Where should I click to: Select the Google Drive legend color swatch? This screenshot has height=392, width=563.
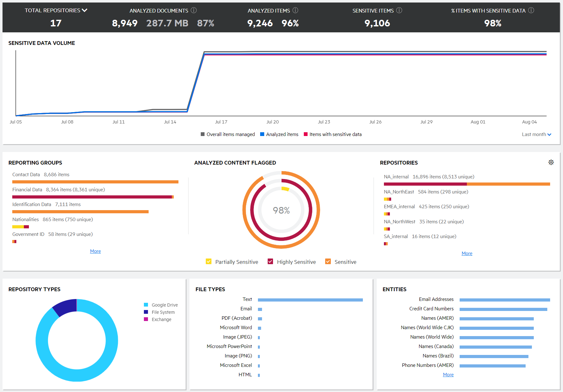point(146,305)
